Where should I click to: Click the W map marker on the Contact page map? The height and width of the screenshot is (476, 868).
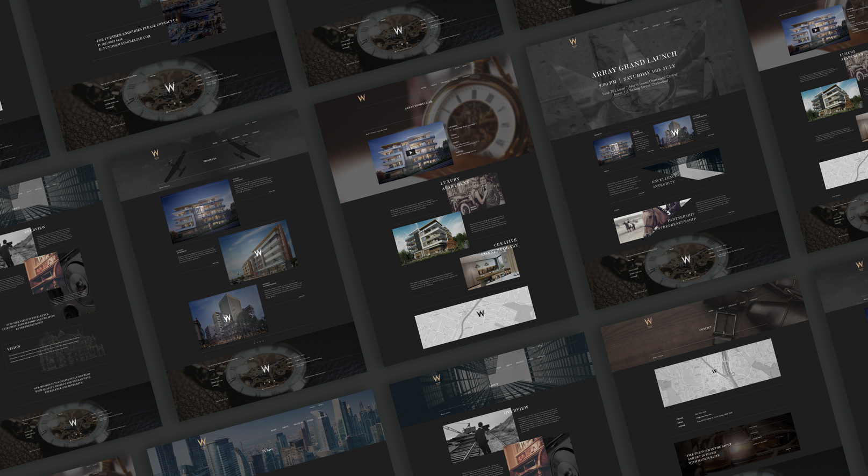[714, 371]
